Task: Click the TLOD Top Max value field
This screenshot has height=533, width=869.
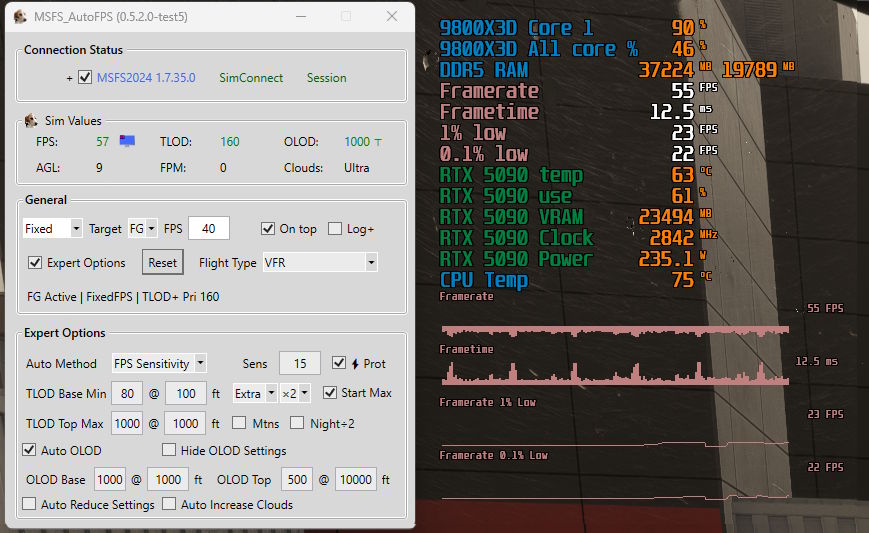Action: point(127,423)
